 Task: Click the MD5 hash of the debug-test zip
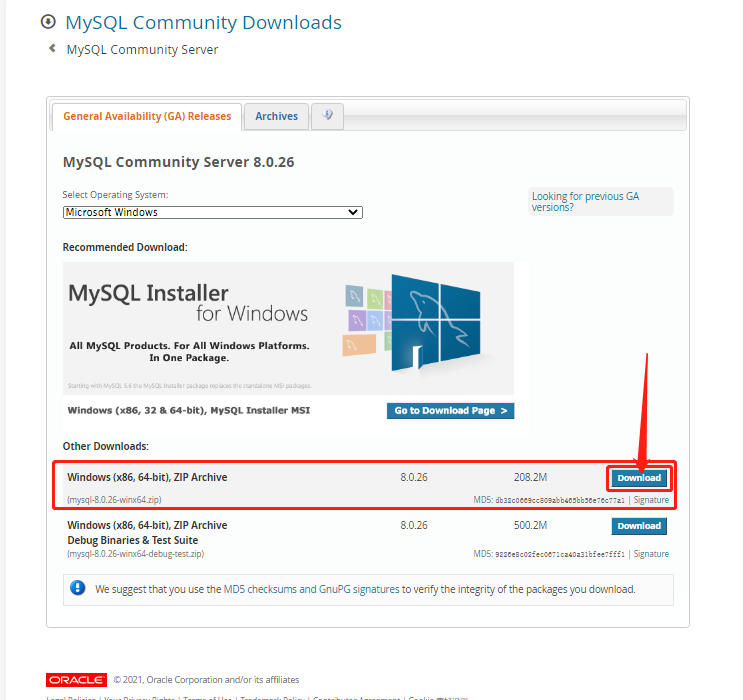click(x=560, y=555)
